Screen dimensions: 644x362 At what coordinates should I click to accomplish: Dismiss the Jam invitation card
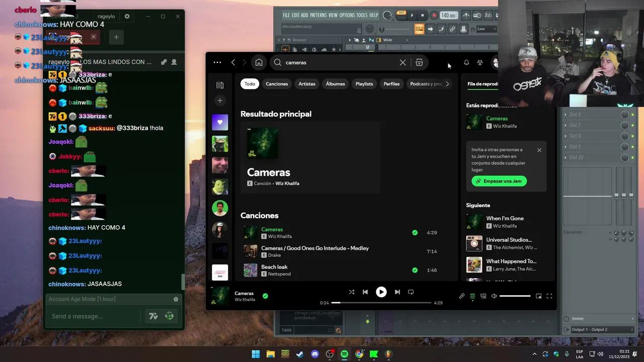click(539, 150)
